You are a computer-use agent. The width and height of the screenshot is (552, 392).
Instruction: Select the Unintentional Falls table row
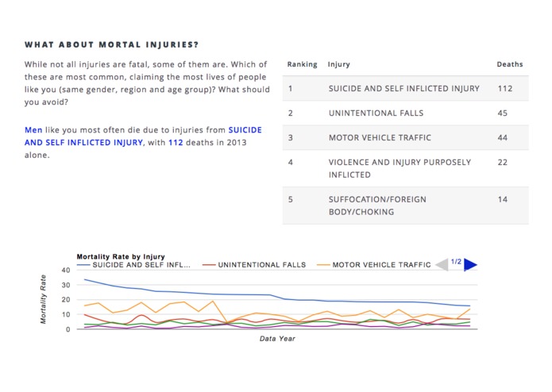[x=405, y=113]
